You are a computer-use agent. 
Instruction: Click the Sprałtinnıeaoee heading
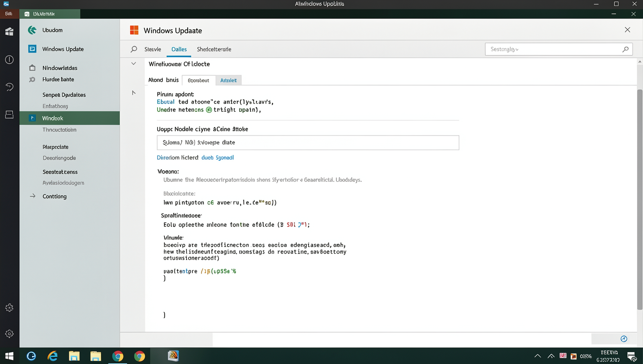tap(181, 215)
